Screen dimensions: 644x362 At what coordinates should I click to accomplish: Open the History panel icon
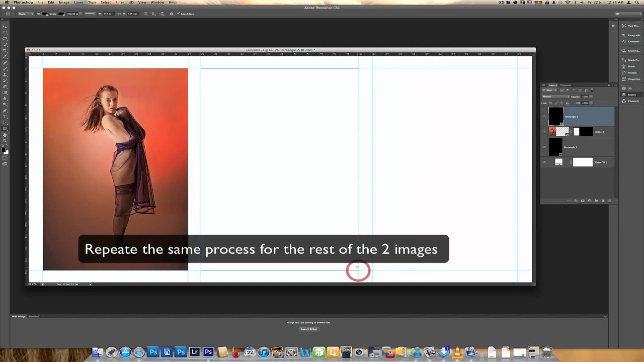coord(624,73)
